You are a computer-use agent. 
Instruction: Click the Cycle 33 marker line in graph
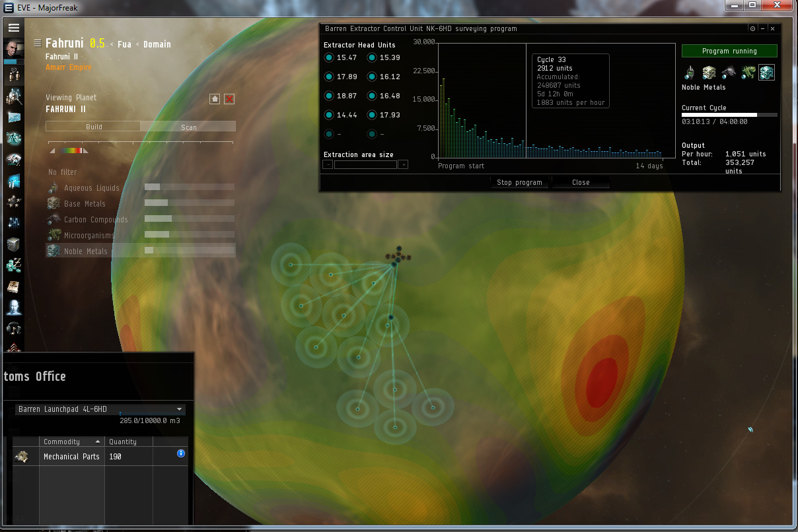coord(526,100)
